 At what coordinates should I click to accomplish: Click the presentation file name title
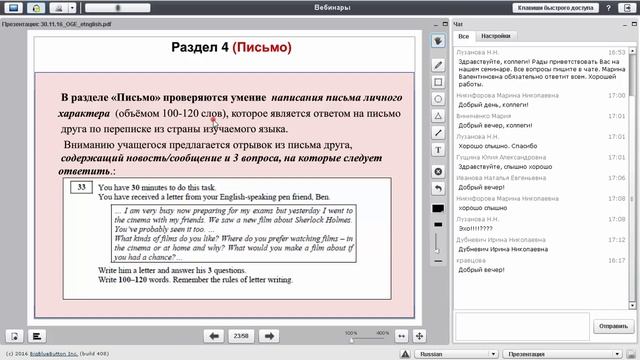pyautogui.click(x=56, y=24)
